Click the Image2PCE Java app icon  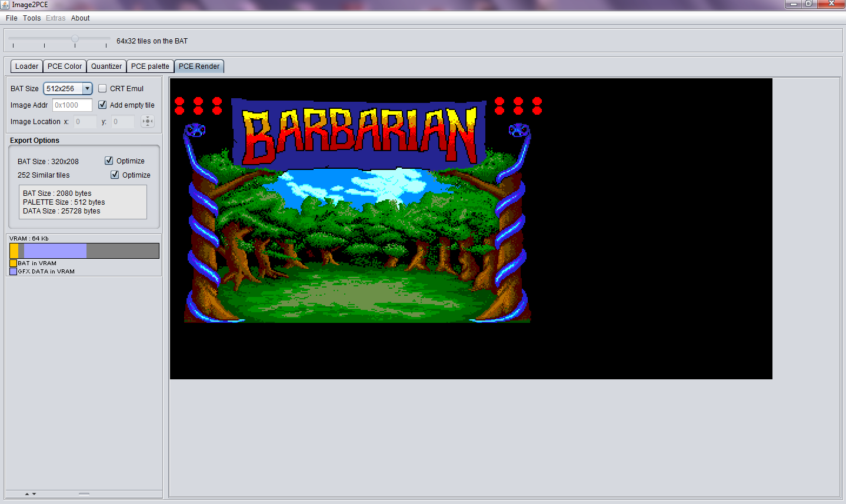[5, 5]
